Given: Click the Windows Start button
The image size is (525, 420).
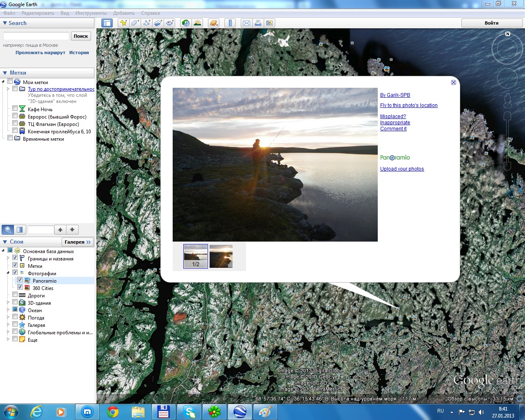Looking at the screenshot, I should [x=11, y=412].
